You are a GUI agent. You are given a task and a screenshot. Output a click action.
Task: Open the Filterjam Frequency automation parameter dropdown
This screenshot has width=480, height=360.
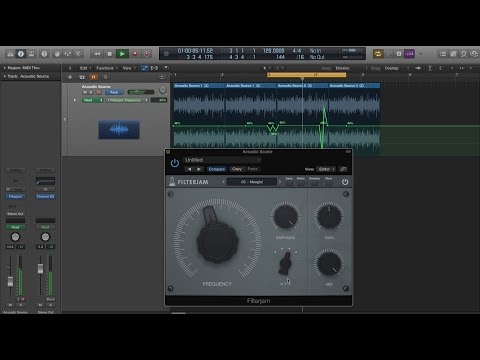[x=127, y=100]
